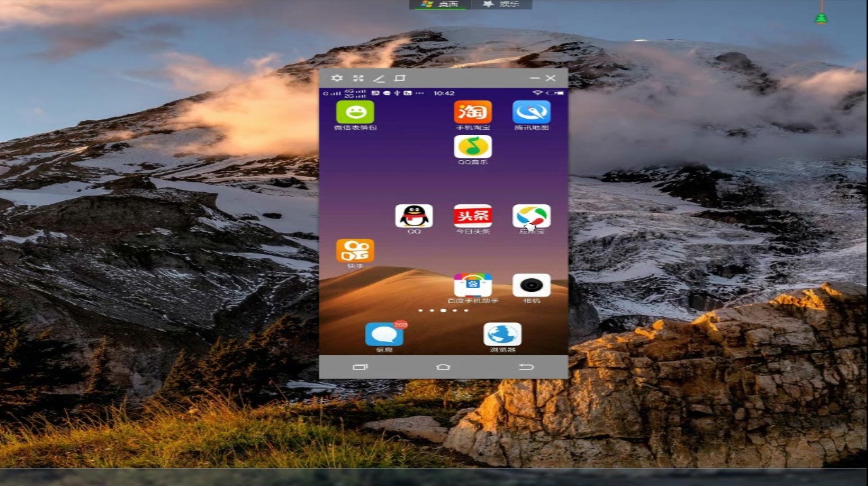868x486 pixels.
Task: Launch the 手机淘宝 Taobao app
Action: [473, 112]
